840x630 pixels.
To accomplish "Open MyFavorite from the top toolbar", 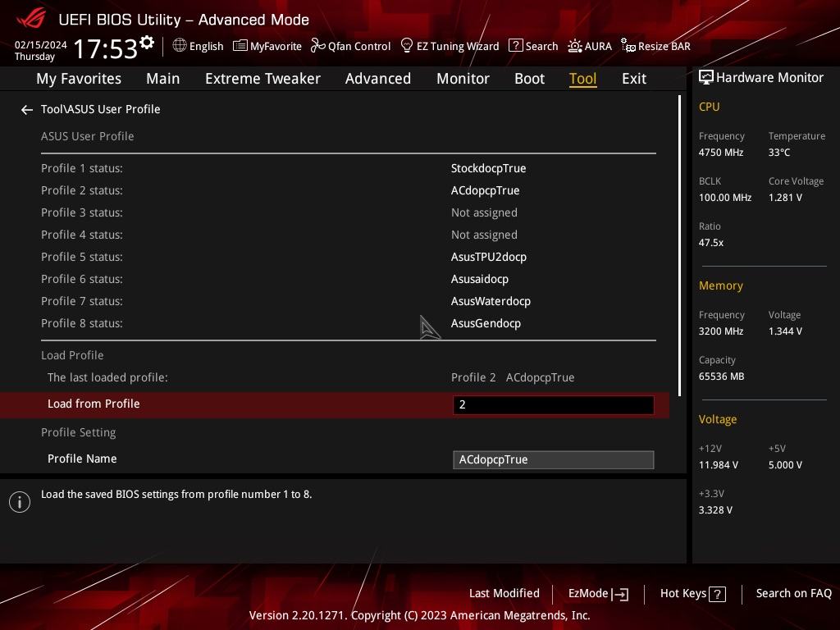I will click(x=267, y=46).
